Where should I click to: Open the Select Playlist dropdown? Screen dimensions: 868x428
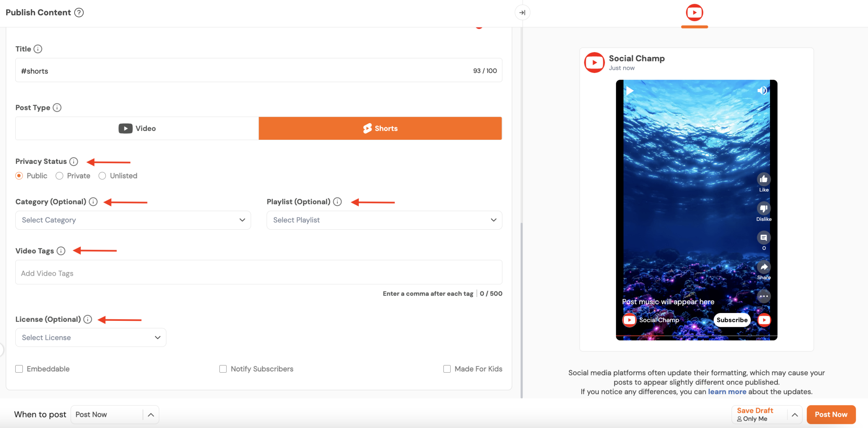click(384, 220)
